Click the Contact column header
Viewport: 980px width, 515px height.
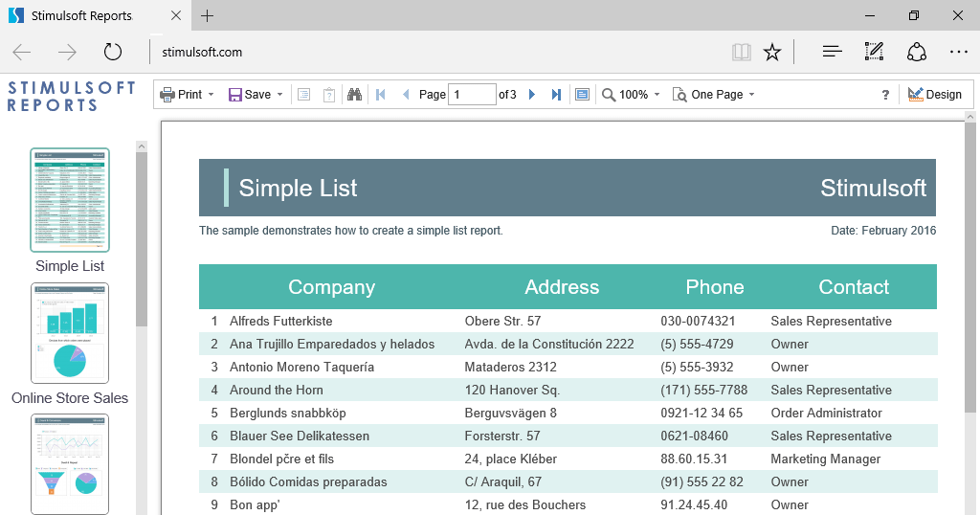854,287
